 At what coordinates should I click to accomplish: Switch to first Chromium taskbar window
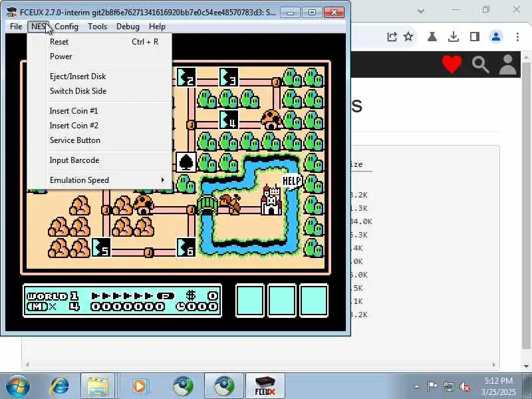[182, 386]
